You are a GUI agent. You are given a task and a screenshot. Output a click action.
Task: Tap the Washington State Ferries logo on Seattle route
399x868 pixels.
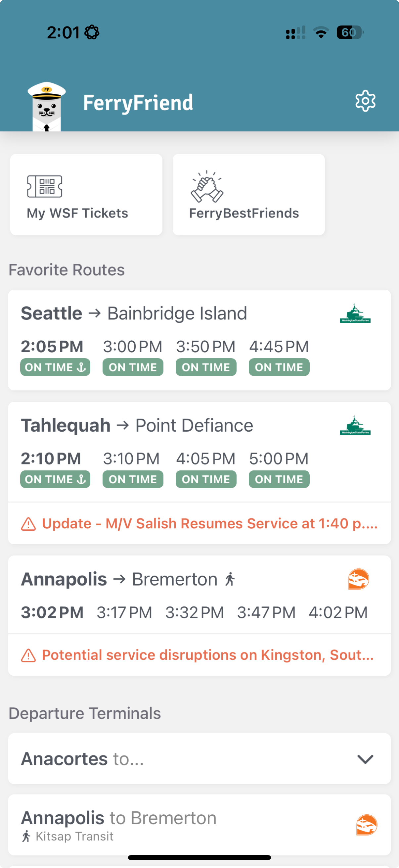[355, 313]
